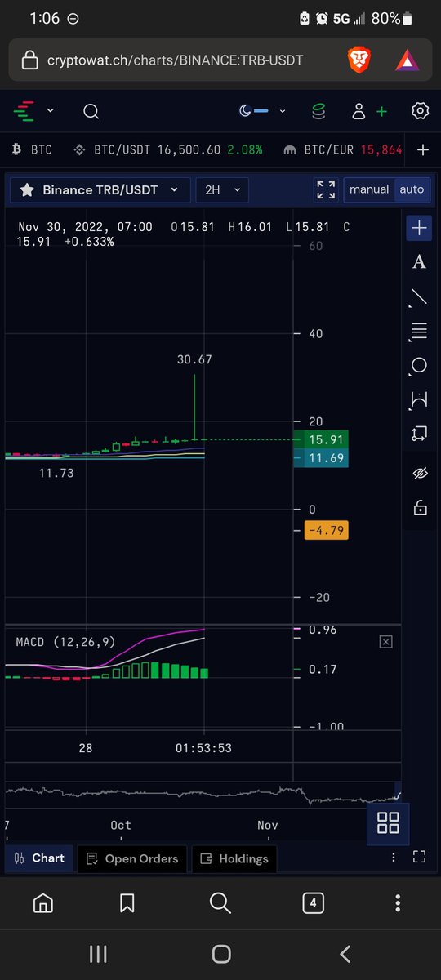
Task: Open the 2H interval dropdown
Action: point(222,189)
